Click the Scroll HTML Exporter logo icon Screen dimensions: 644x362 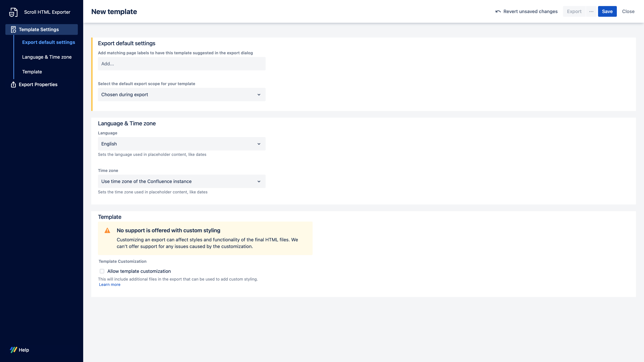coord(13,12)
